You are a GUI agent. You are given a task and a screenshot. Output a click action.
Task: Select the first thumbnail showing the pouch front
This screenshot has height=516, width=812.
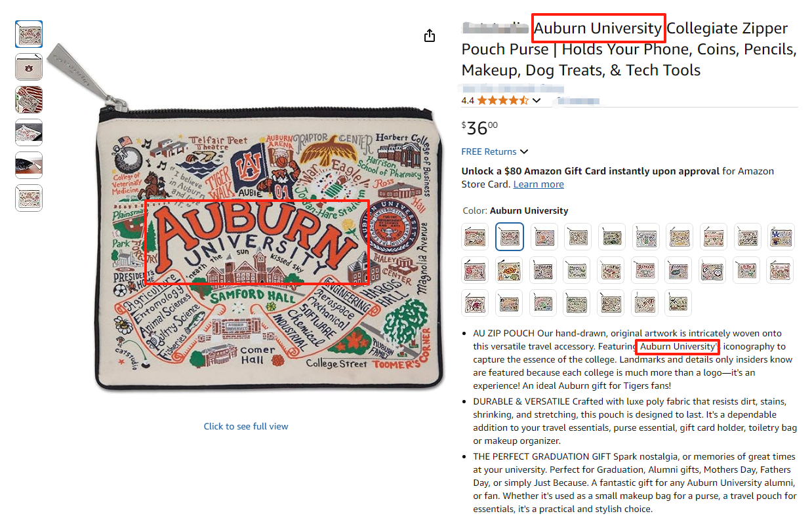(29, 34)
